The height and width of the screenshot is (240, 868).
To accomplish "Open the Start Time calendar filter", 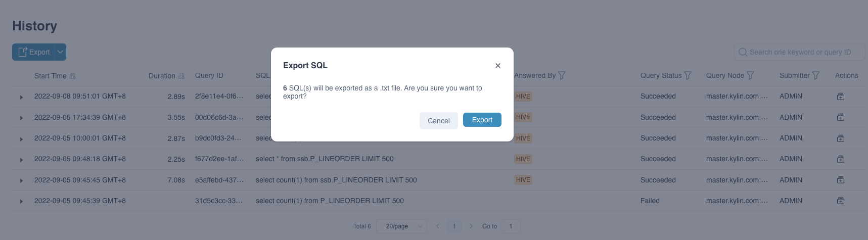I will (x=73, y=76).
